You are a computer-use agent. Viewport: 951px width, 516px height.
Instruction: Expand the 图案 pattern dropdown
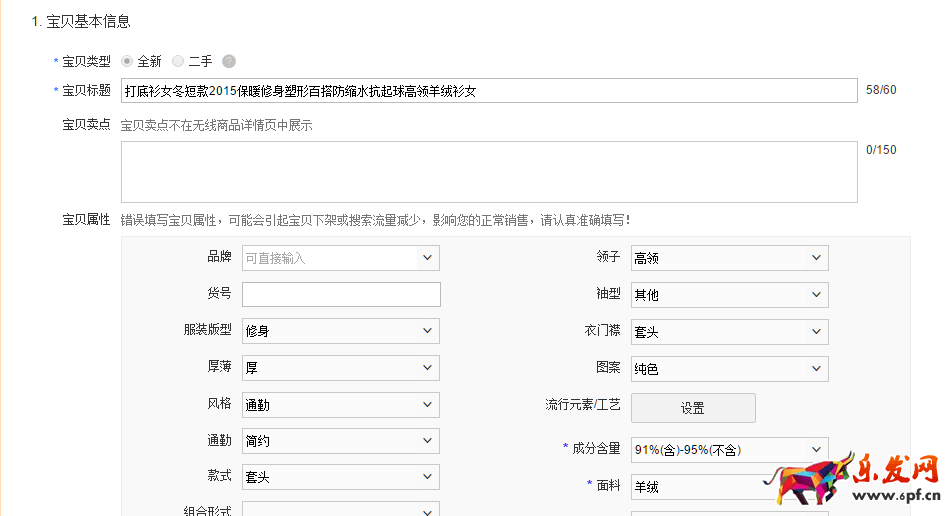pyautogui.click(x=729, y=368)
